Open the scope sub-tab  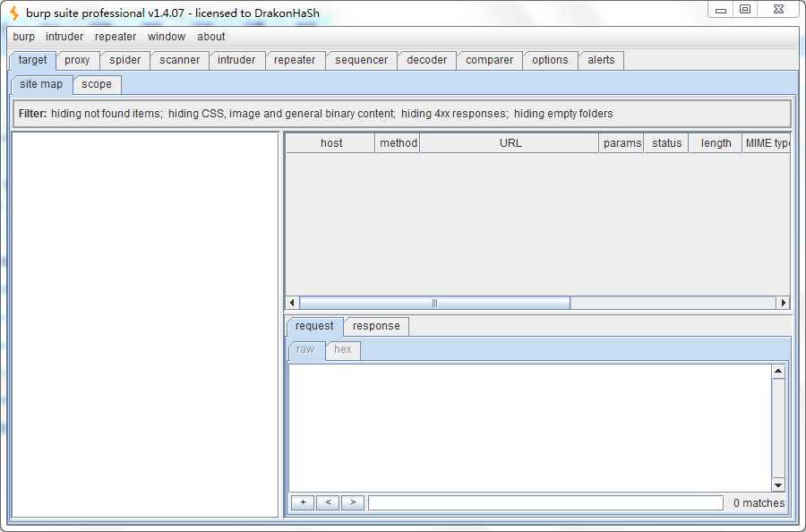pos(97,84)
